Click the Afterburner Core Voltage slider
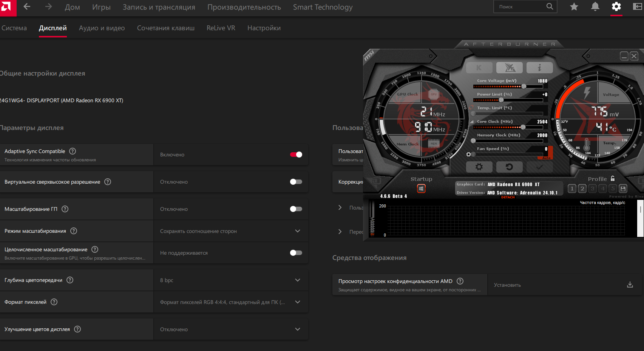The image size is (644, 351). (x=508, y=87)
